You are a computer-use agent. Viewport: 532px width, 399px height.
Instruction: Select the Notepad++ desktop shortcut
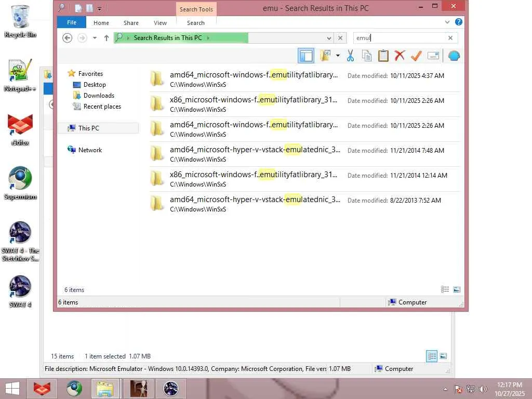[x=20, y=75]
